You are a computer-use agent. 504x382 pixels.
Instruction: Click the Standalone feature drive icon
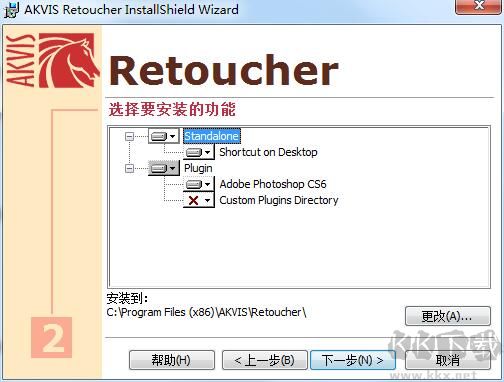(x=159, y=136)
